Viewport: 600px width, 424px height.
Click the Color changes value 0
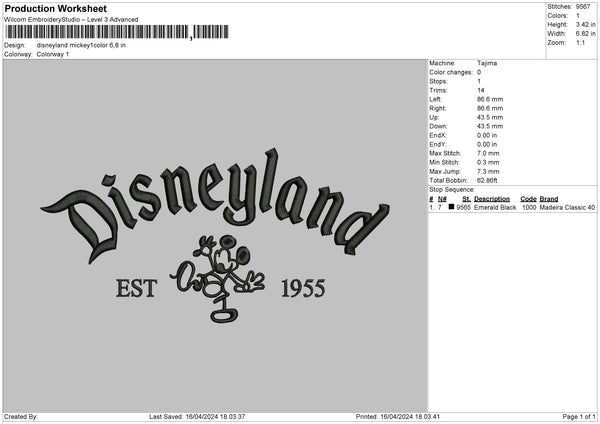(x=479, y=72)
